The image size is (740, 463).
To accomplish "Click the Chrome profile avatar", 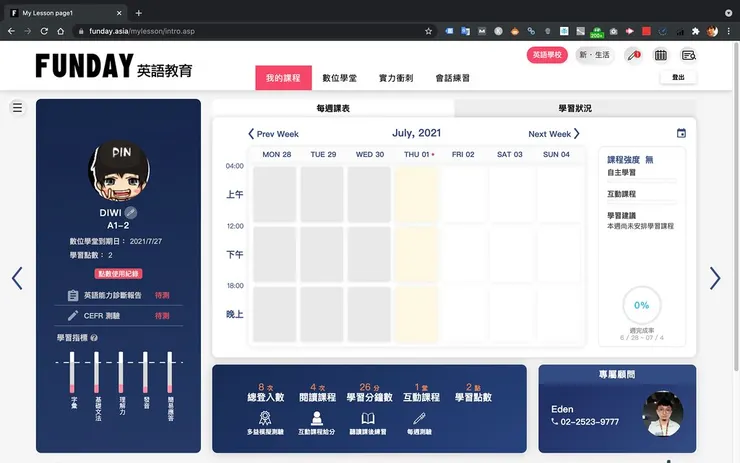I will tap(712, 31).
